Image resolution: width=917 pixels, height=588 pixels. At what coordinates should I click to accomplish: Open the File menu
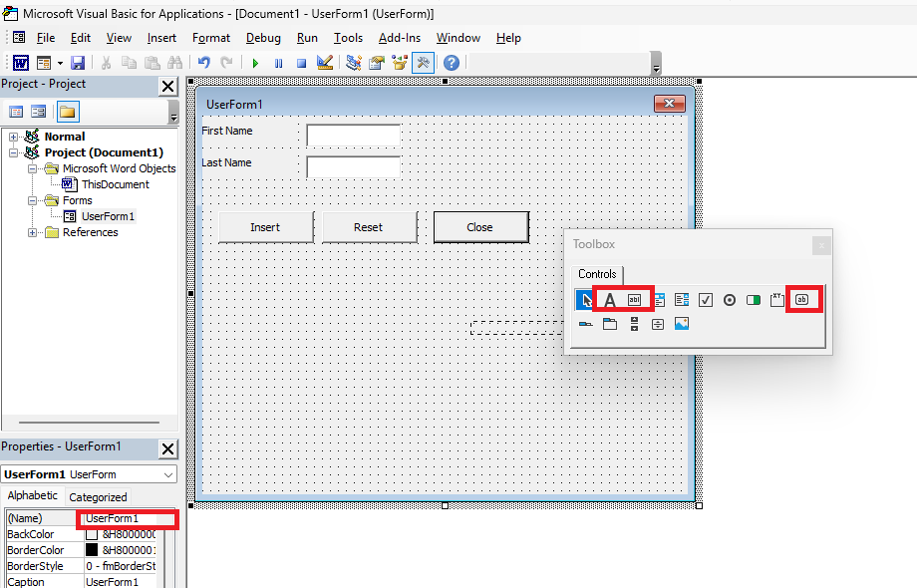[46, 38]
